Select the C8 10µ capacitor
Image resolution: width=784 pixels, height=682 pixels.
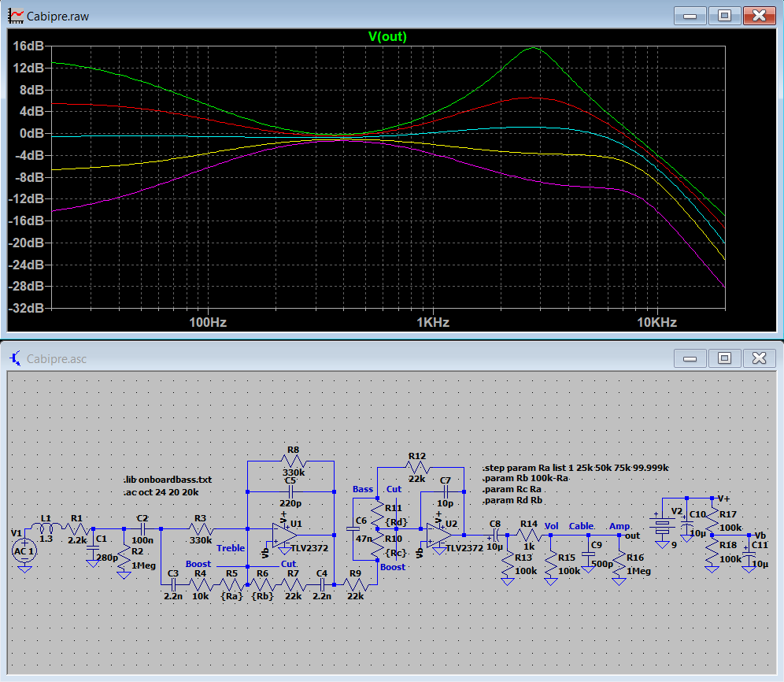point(495,536)
